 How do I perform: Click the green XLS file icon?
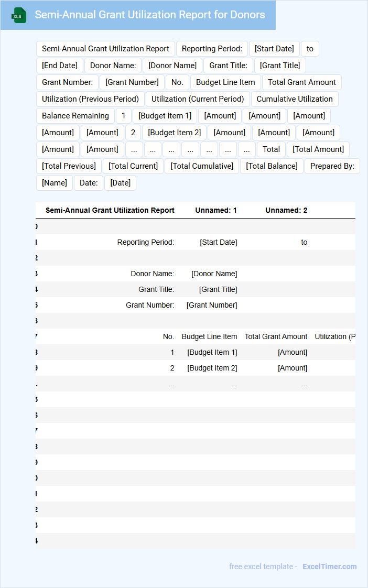(19, 15)
